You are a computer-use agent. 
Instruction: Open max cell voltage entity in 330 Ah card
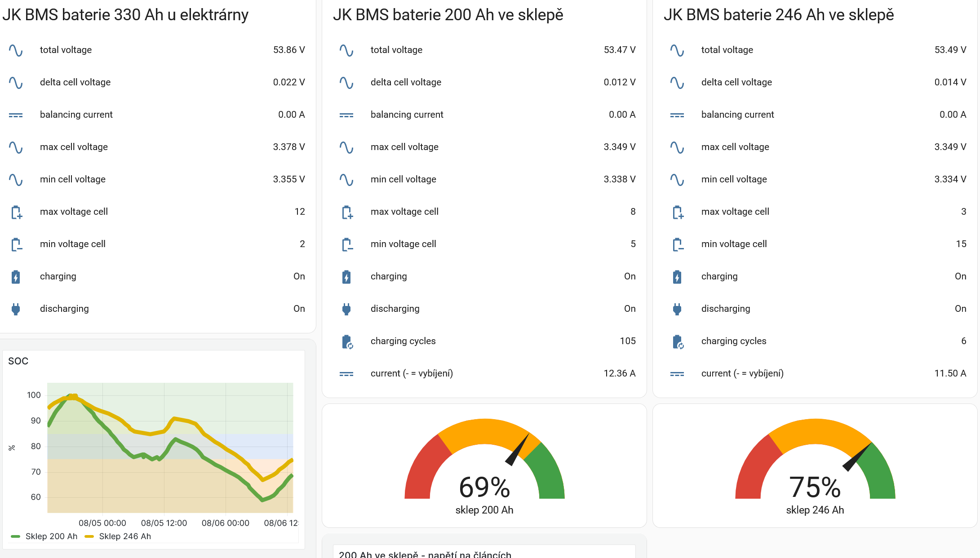[x=74, y=147]
